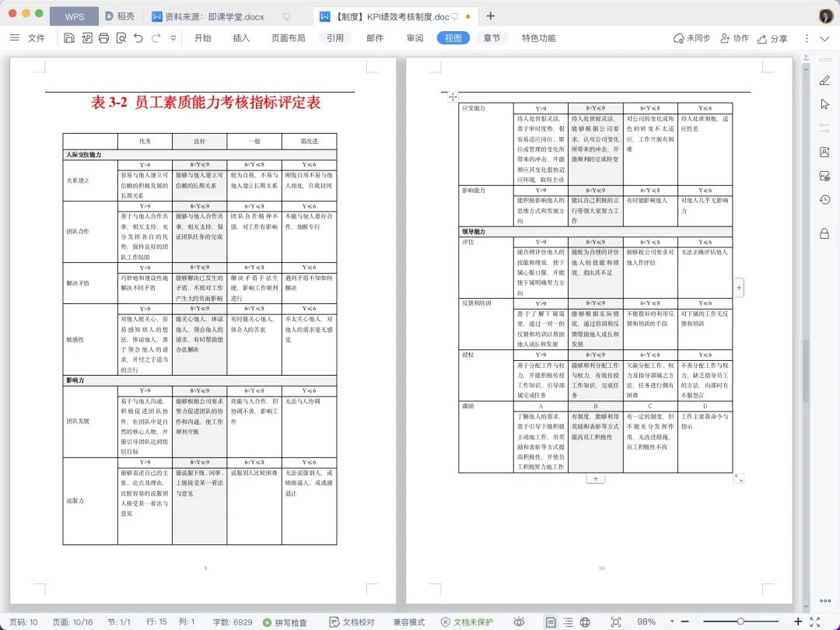Click 文档校对 in status bar
This screenshot has height=630, width=840.
point(352,622)
